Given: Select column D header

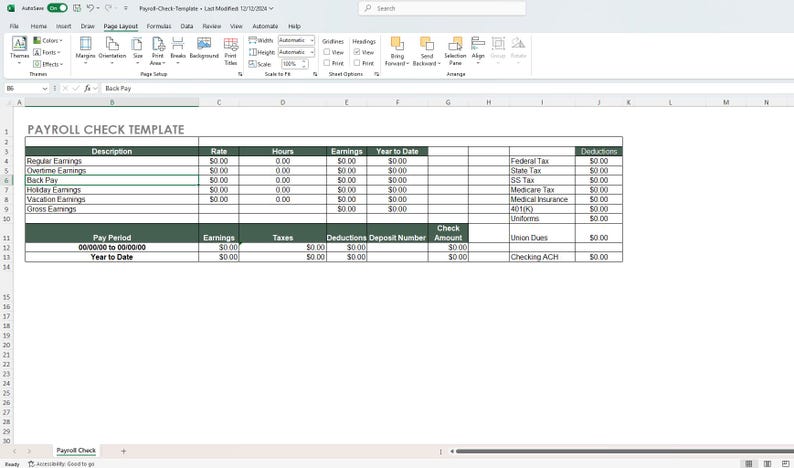Looking at the screenshot, I should point(283,102).
